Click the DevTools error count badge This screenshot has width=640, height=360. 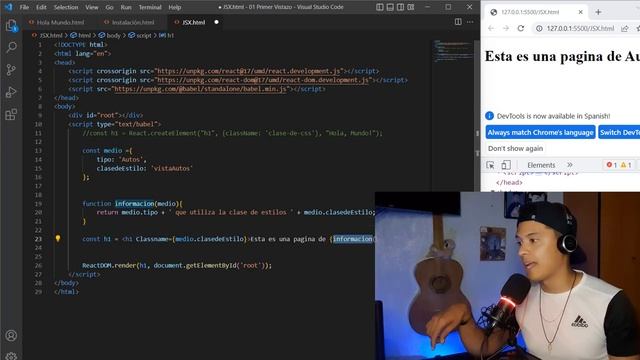click(x=612, y=165)
